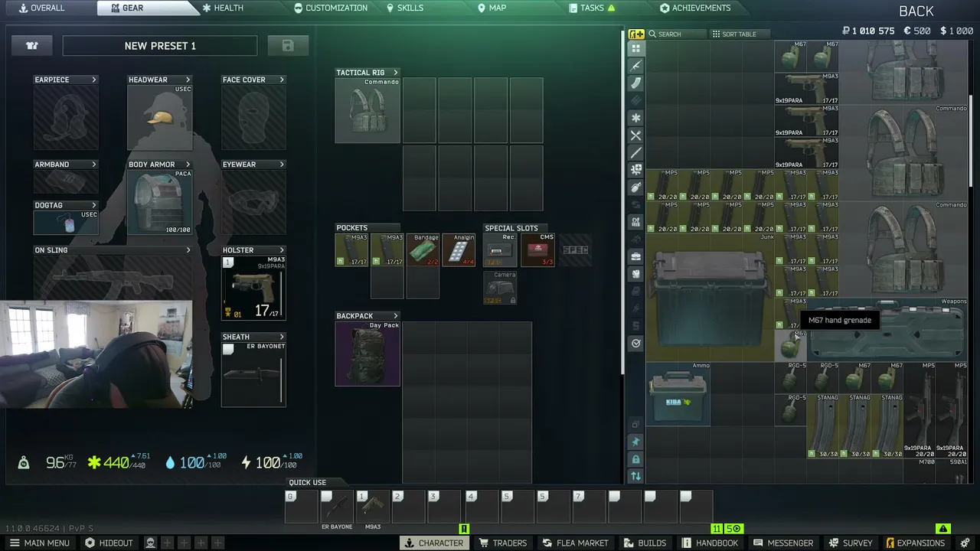
Task: Click the skull face icon next to Hideout
Action: tap(151, 543)
